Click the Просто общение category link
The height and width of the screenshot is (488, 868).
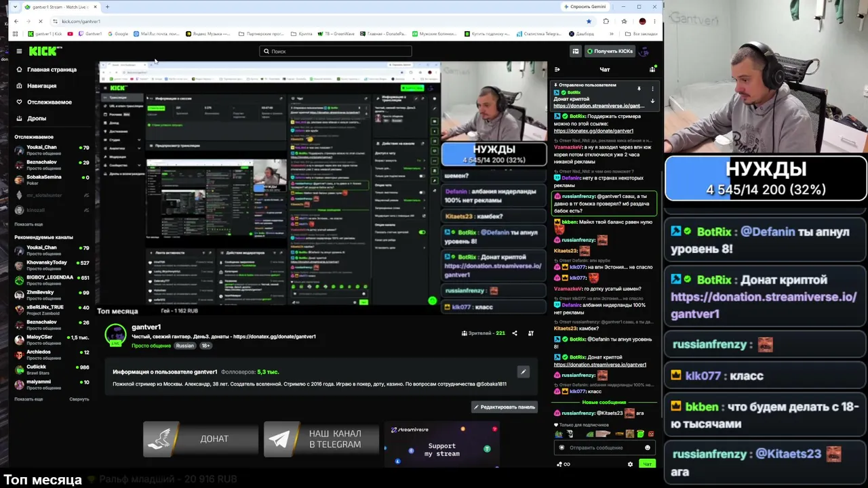pos(151,346)
